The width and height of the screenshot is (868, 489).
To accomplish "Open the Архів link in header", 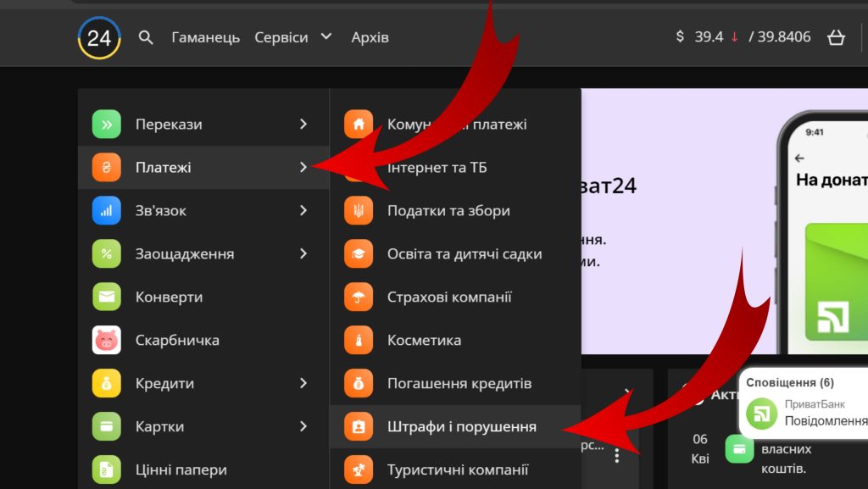I will pyautogui.click(x=370, y=37).
